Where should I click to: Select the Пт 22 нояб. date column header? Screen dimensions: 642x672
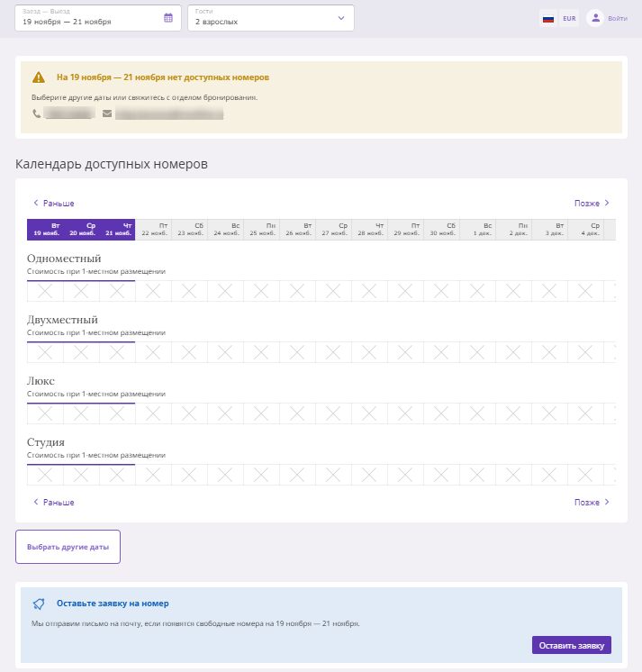(153, 230)
